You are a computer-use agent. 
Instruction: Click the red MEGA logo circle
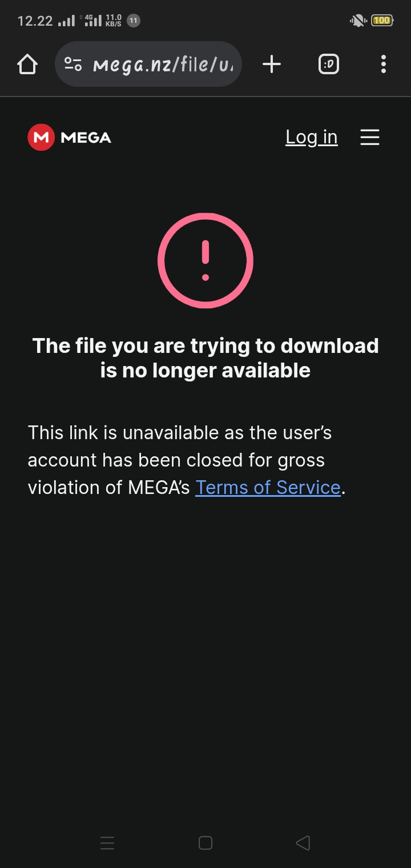(41, 137)
